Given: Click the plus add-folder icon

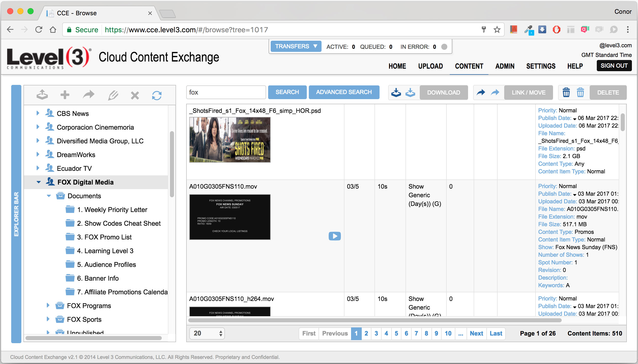Looking at the screenshot, I should pos(65,95).
